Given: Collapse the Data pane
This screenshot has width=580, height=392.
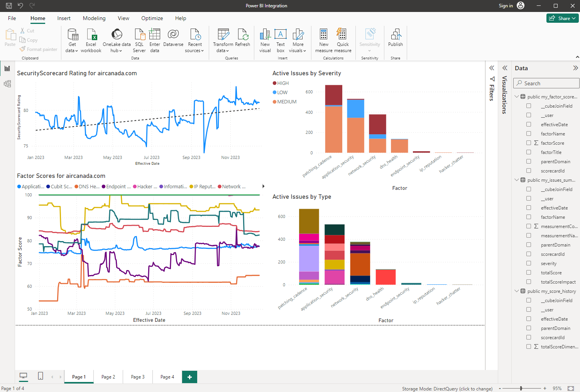Looking at the screenshot, I should click(575, 68).
